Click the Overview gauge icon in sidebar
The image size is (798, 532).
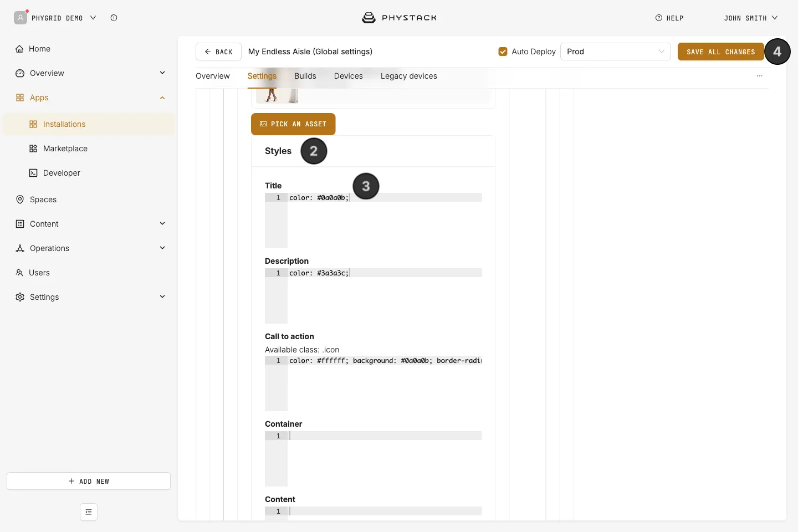click(x=20, y=73)
